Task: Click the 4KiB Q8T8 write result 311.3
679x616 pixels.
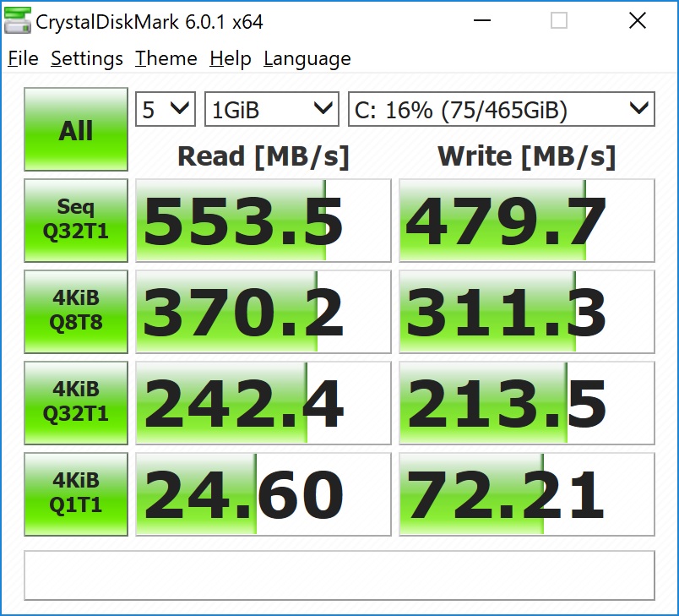Action: click(527, 312)
